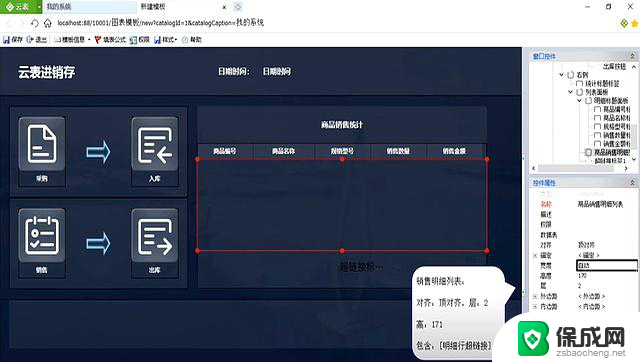Collapse the 右列 tree node
The height and width of the screenshot is (362, 640).
[562, 75]
